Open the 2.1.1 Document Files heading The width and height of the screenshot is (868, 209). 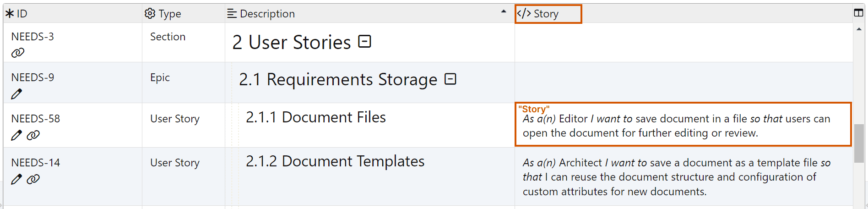point(315,117)
